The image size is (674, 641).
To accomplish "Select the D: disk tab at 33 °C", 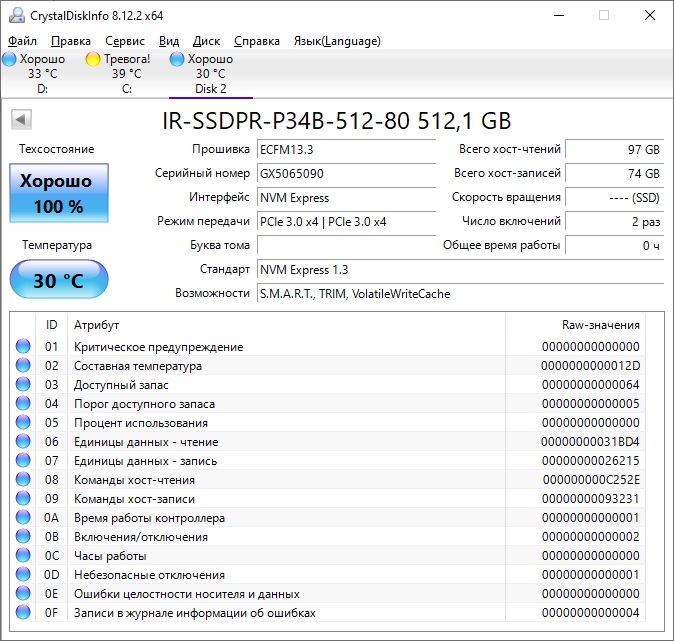I will [x=42, y=75].
